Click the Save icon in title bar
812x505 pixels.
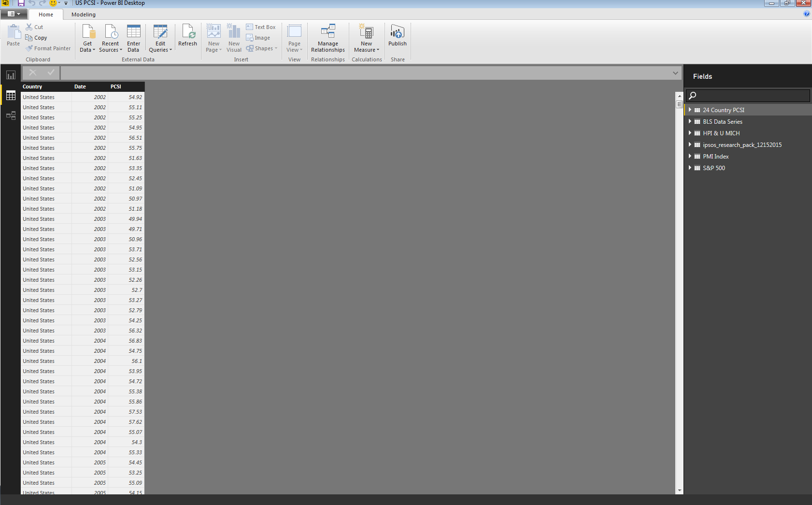[x=21, y=3]
